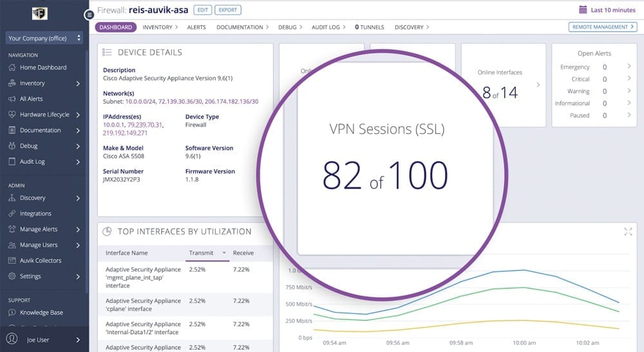Expand the sidebar Debug submenu arrow
This screenshot has height=352, width=644.
78,146
